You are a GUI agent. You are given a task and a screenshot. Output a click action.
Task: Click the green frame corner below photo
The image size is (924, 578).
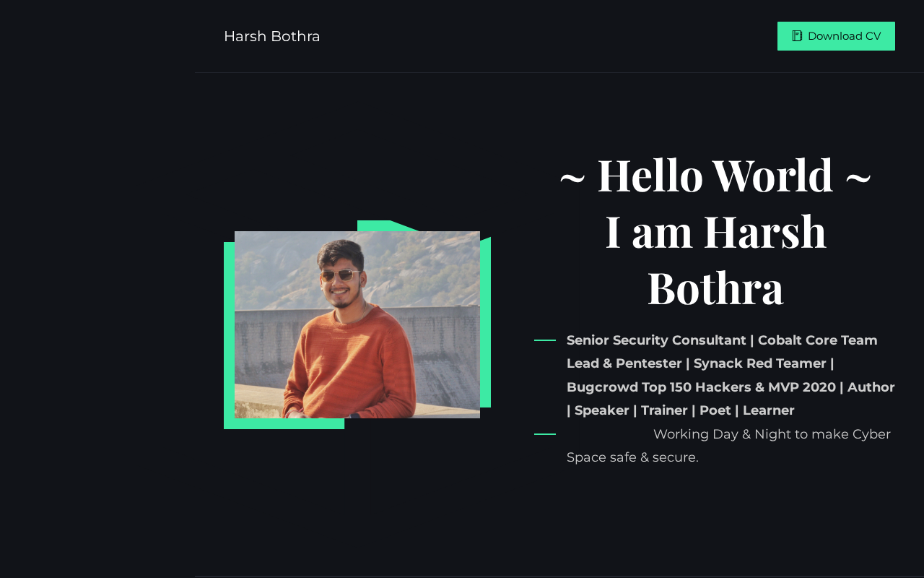pos(284,423)
